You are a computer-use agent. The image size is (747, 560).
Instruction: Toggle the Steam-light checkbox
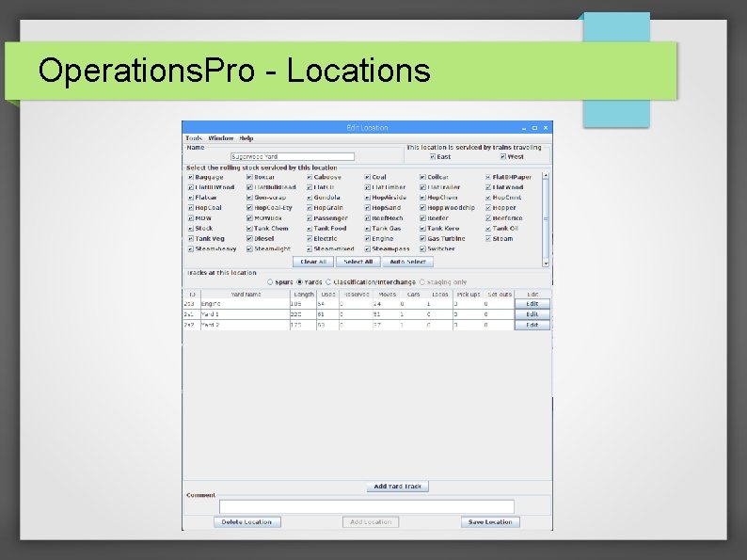click(249, 248)
